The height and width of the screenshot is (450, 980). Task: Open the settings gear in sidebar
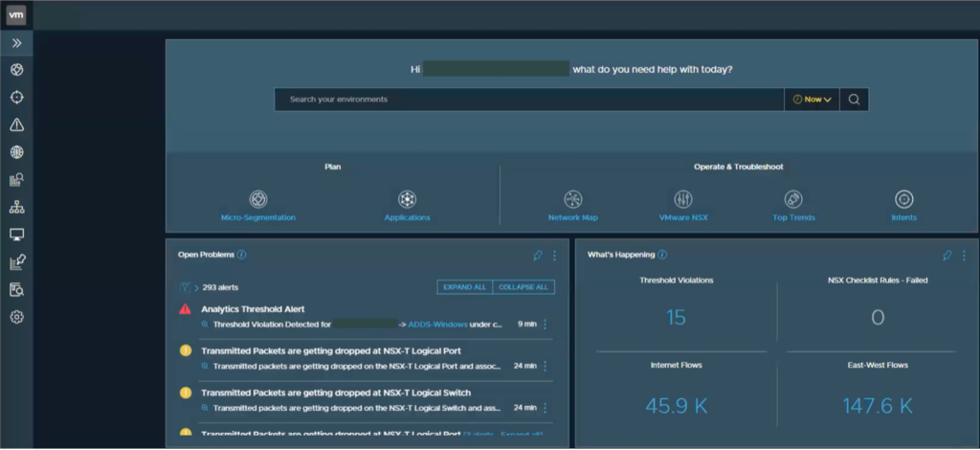coord(16,317)
